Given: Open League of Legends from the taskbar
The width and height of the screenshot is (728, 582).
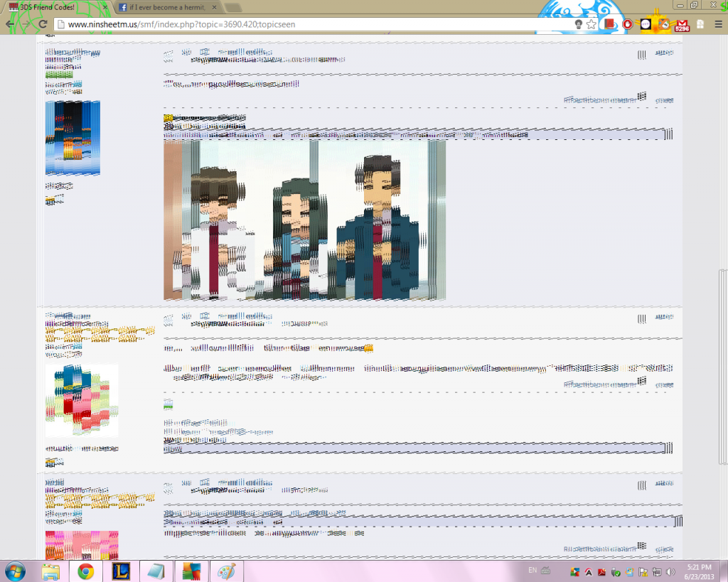Looking at the screenshot, I should point(121,571).
